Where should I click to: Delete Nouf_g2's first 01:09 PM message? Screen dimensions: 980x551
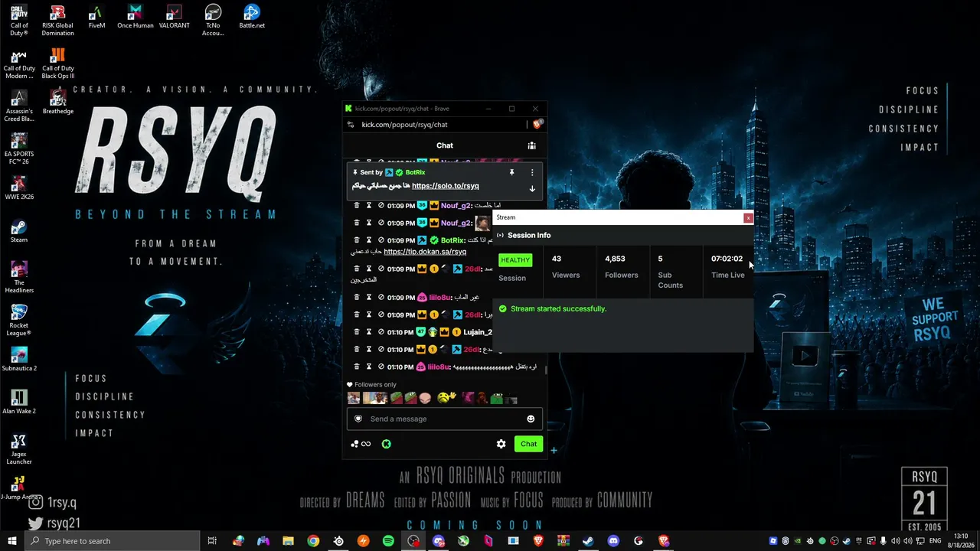point(357,206)
